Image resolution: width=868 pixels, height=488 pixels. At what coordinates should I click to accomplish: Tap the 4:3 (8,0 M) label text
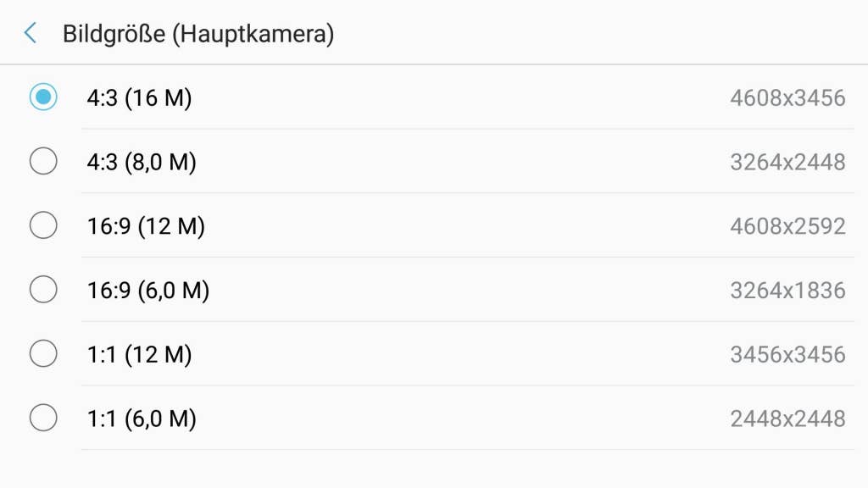[142, 162]
